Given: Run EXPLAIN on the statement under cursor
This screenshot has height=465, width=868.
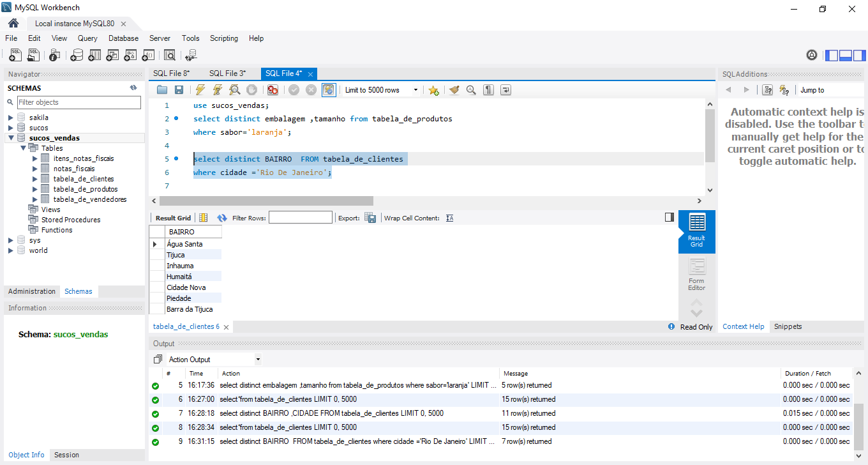Looking at the screenshot, I should click(235, 90).
